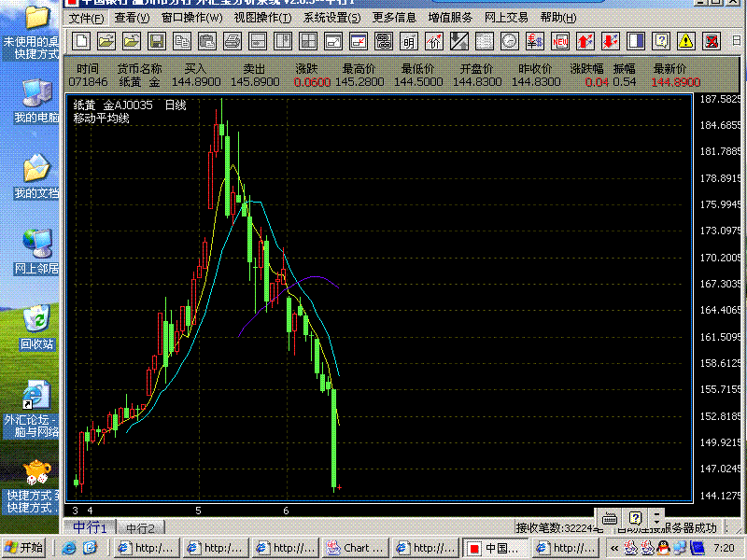Click the yellow warning triangle icon
The image size is (747, 560).
686,41
